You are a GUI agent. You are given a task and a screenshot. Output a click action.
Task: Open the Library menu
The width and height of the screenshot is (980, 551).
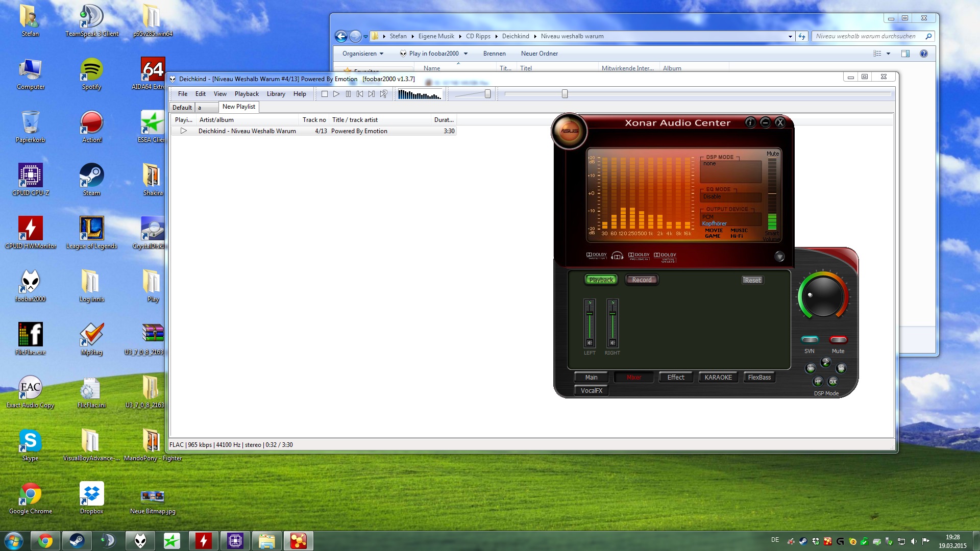(x=276, y=94)
